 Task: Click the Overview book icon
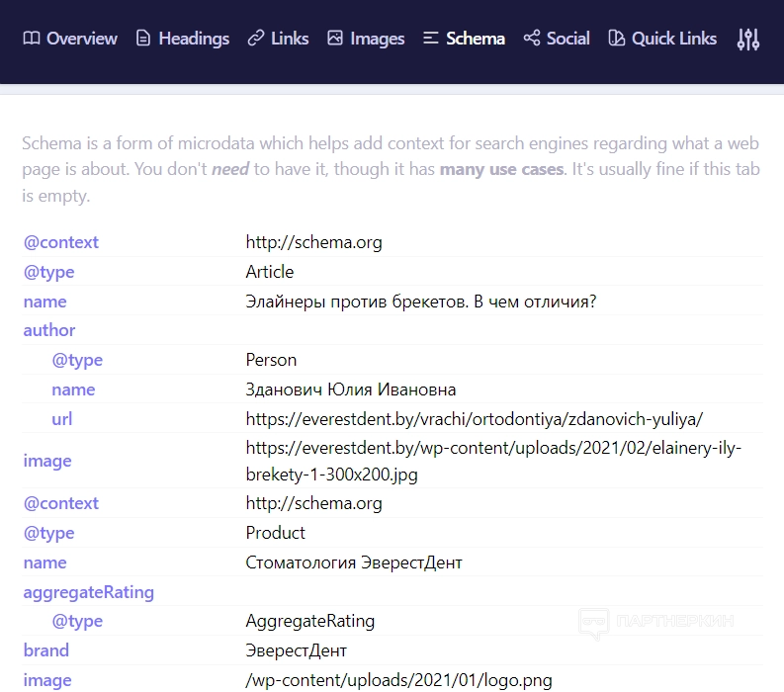click(32, 39)
